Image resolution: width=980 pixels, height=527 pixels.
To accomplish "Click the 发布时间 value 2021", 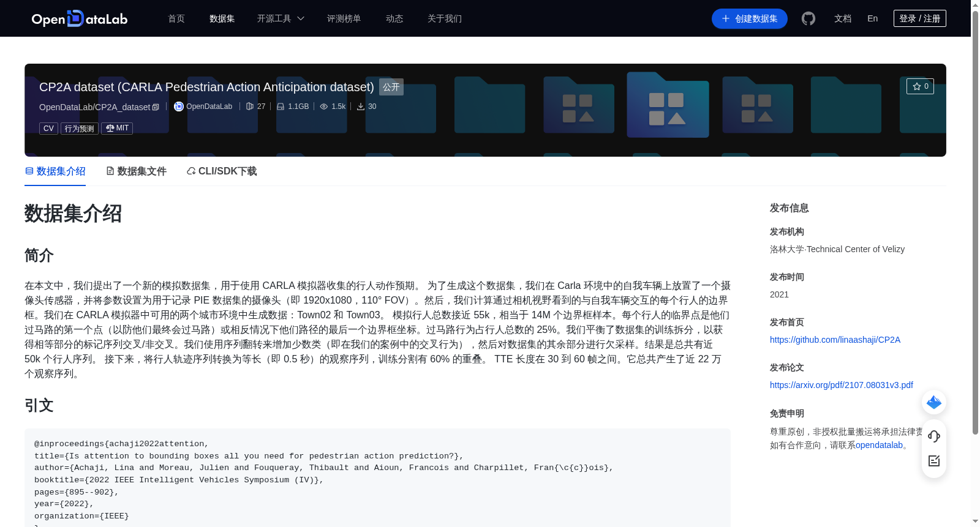I will coord(779,294).
